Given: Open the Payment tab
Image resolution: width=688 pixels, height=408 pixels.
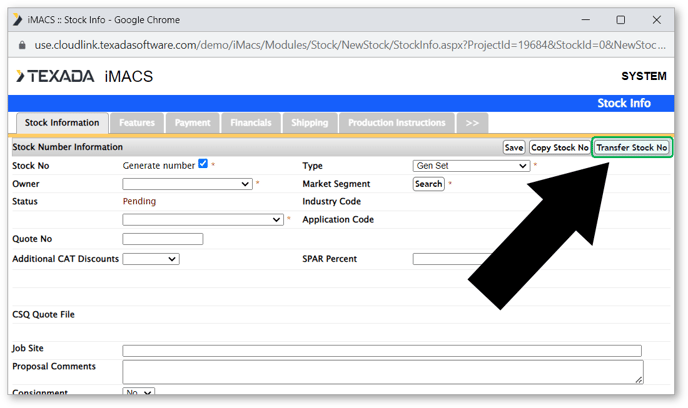Looking at the screenshot, I should coord(192,123).
